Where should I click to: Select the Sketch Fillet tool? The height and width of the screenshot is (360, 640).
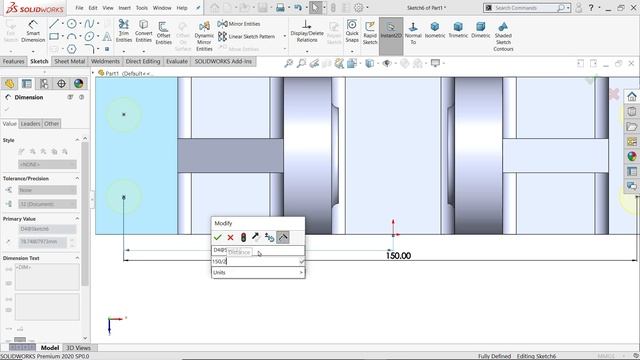[89, 49]
